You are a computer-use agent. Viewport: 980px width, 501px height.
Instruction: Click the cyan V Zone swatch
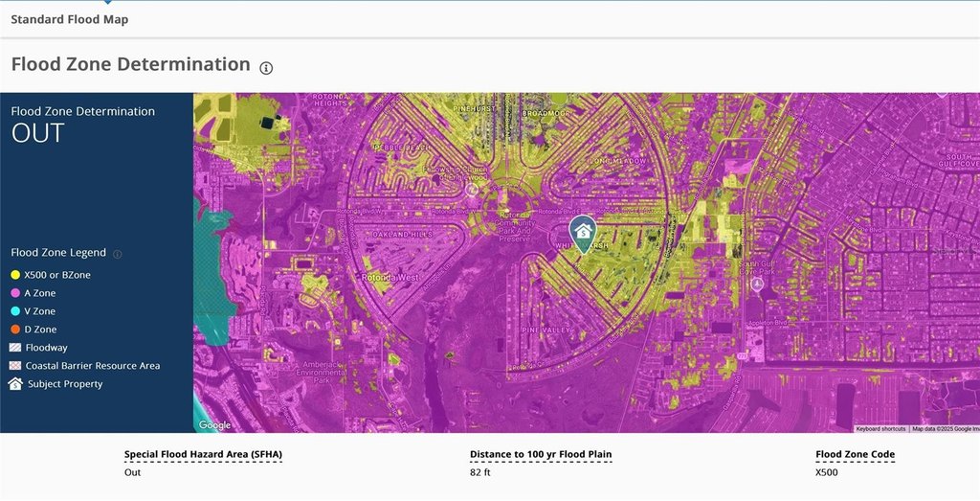(x=15, y=311)
